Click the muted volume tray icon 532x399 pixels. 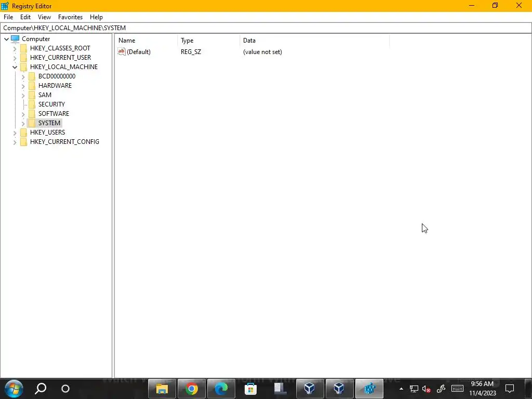coord(427,389)
